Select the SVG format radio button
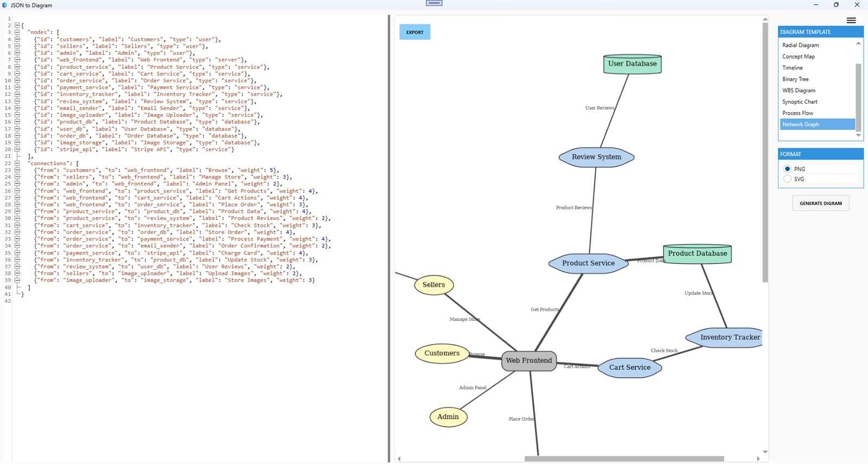The image size is (868, 464). click(x=788, y=179)
